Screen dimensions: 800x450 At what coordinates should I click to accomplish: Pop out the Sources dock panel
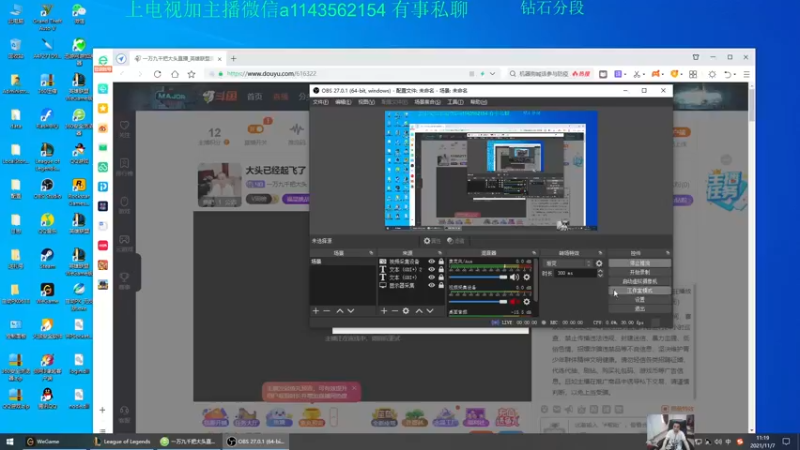coord(440,253)
